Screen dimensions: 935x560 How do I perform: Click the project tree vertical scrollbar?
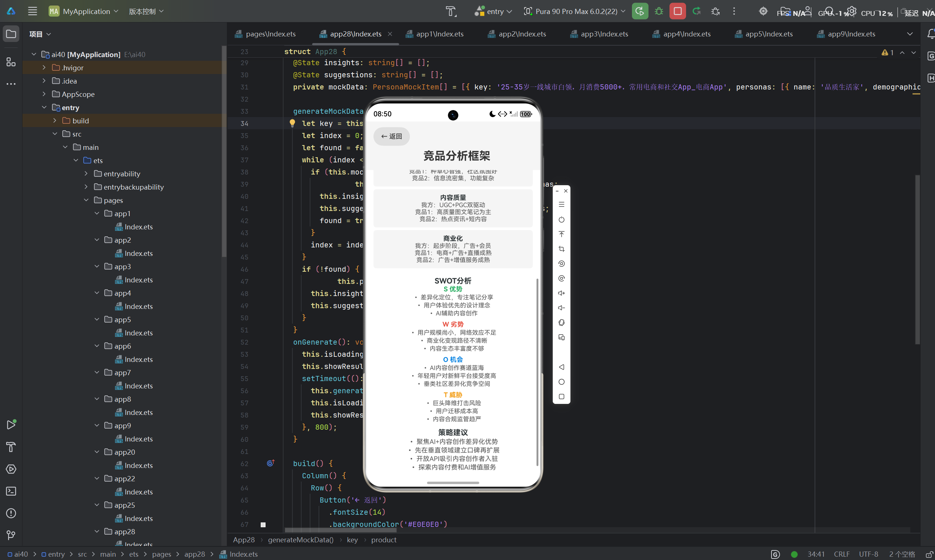tap(224, 151)
